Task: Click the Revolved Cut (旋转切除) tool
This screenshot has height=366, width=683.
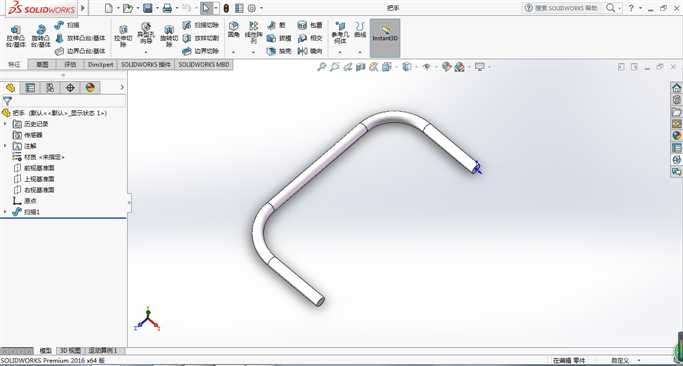Action: (169, 36)
